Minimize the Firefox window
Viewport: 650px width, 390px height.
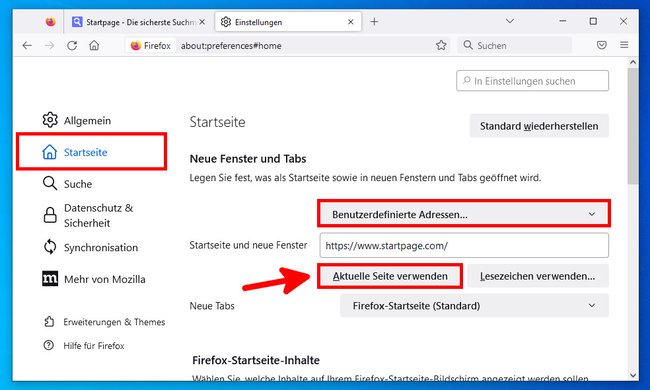point(563,21)
